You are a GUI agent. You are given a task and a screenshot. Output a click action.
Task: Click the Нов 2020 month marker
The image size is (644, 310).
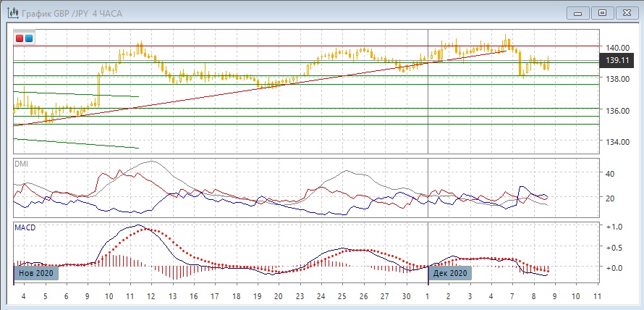[35, 273]
